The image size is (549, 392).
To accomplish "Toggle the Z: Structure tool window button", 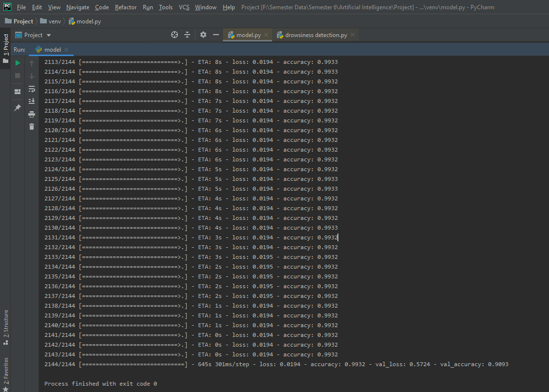I will coord(5,327).
